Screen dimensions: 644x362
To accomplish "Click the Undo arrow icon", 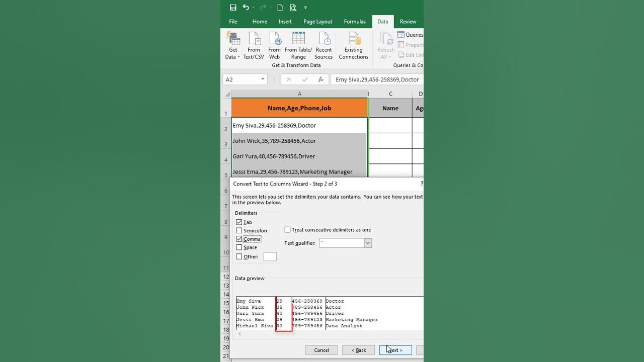I will coord(246,8).
